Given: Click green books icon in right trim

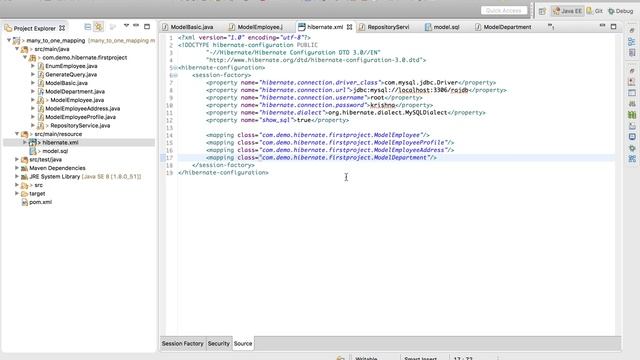Looking at the screenshot, I should point(632,115).
